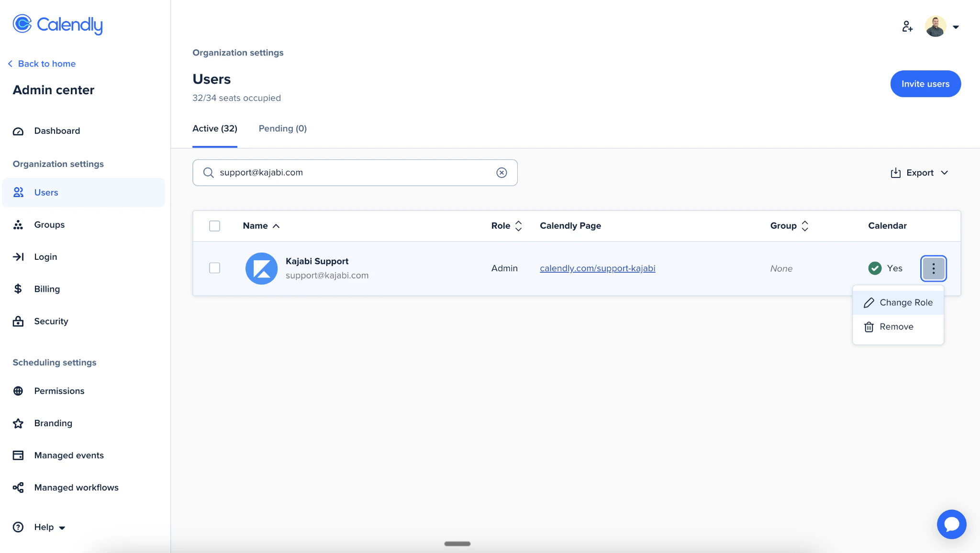Click the add user icon near the avatar
This screenshot has height=553, width=980.
[x=907, y=26]
